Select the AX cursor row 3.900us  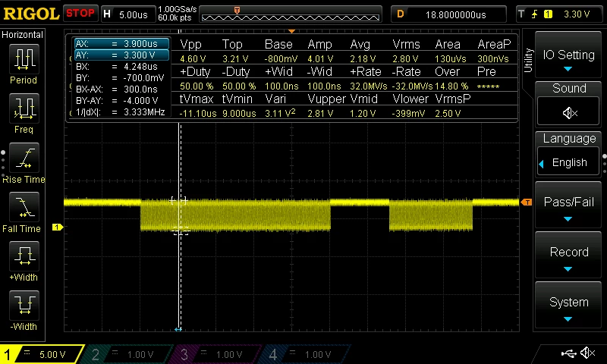[x=121, y=44]
